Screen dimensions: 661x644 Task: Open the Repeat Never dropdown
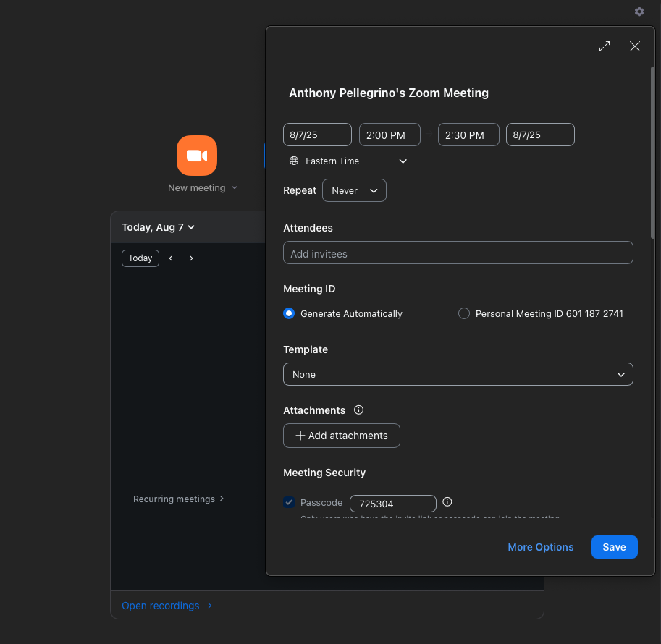354,190
